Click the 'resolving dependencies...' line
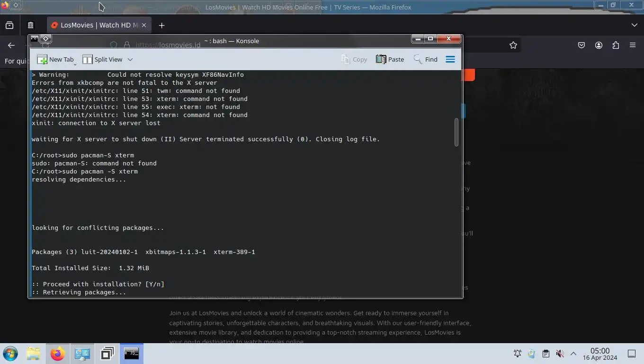Viewport: 644px width, 364px height. point(79,180)
